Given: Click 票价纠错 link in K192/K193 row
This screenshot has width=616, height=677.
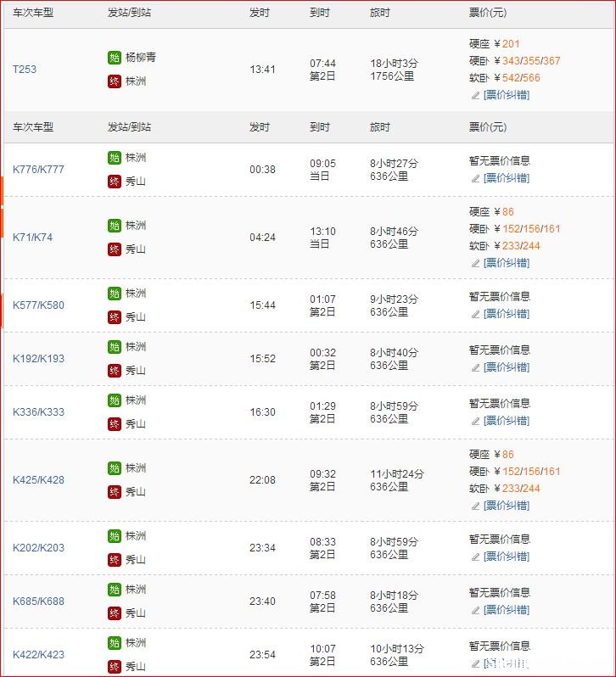Looking at the screenshot, I should pyautogui.click(x=507, y=367).
